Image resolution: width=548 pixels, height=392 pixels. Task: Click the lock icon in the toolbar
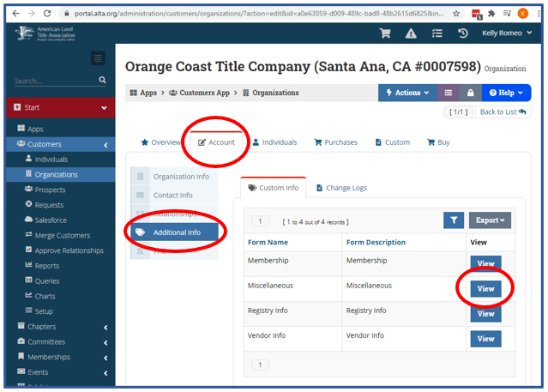(471, 93)
